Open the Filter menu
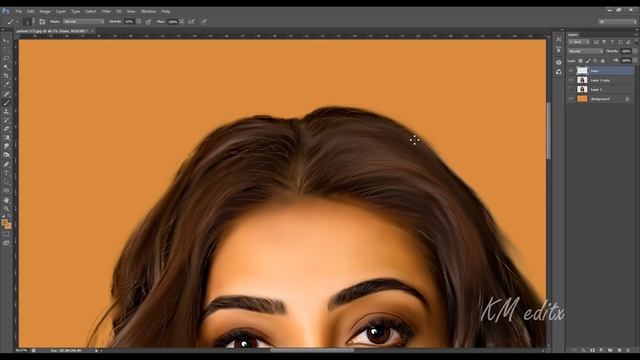This screenshot has width=640, height=360. click(x=106, y=11)
